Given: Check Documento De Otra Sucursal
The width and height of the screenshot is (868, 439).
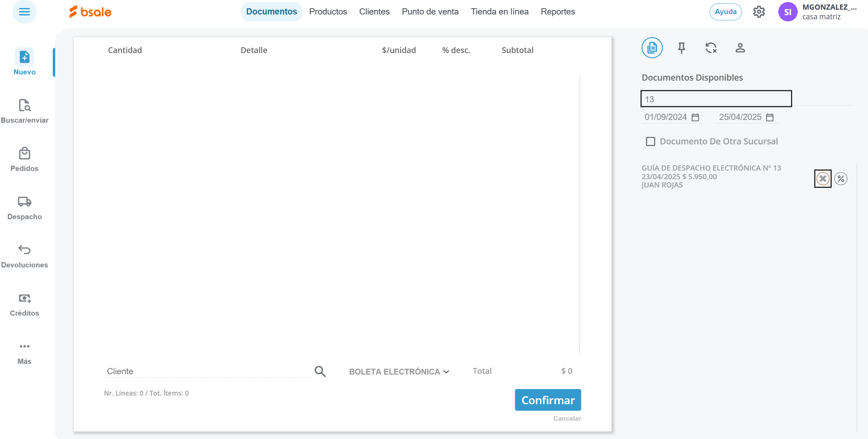Looking at the screenshot, I should [650, 142].
